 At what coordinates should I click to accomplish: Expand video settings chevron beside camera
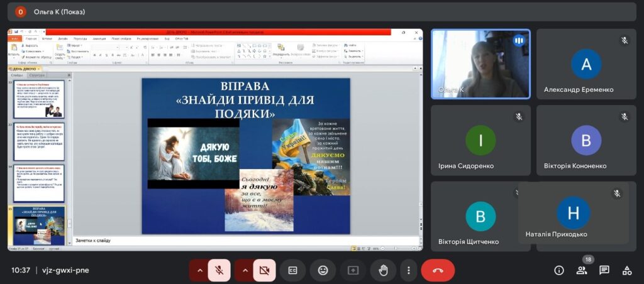click(245, 270)
